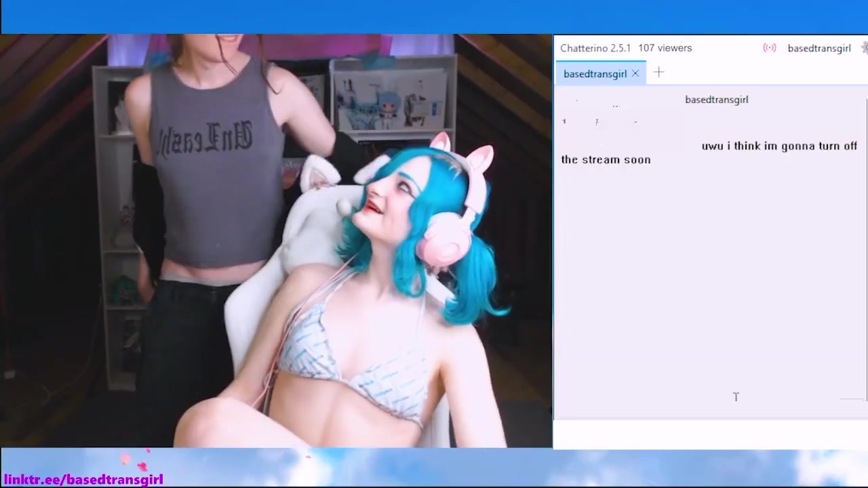
Task: Click the anime figure artwork on the shelf
Action: [390, 98]
